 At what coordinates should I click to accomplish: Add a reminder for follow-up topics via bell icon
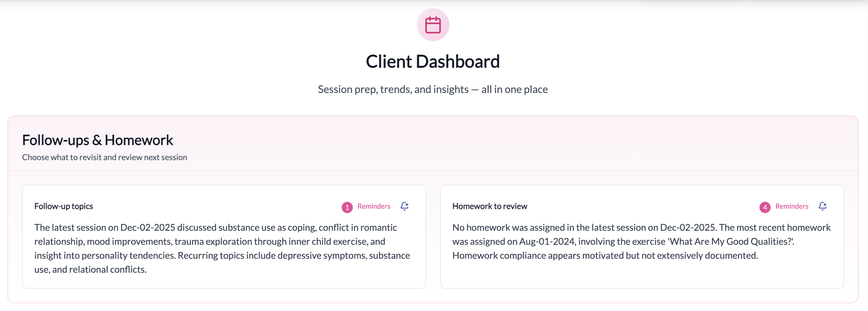[404, 206]
